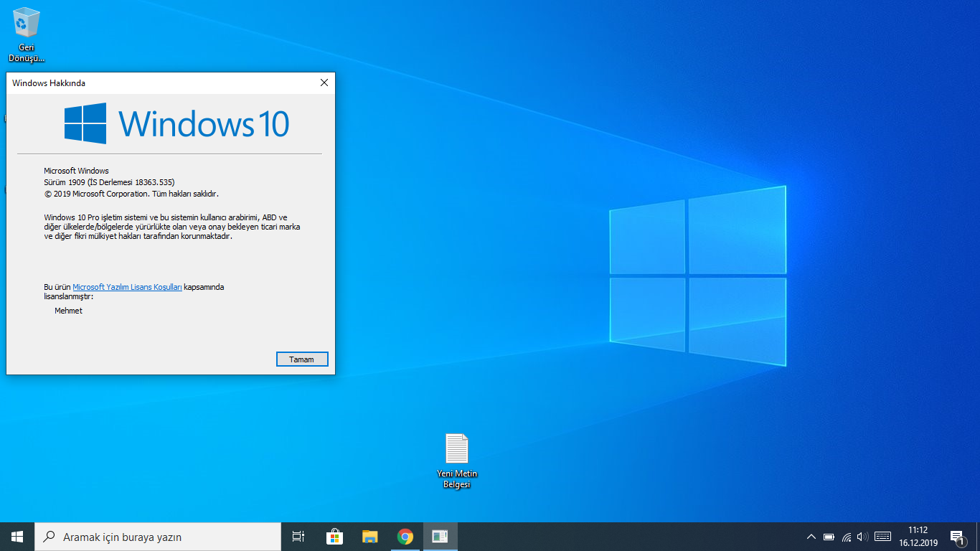Show hidden system tray icons
This screenshot has height=551, width=980.
coord(811,537)
